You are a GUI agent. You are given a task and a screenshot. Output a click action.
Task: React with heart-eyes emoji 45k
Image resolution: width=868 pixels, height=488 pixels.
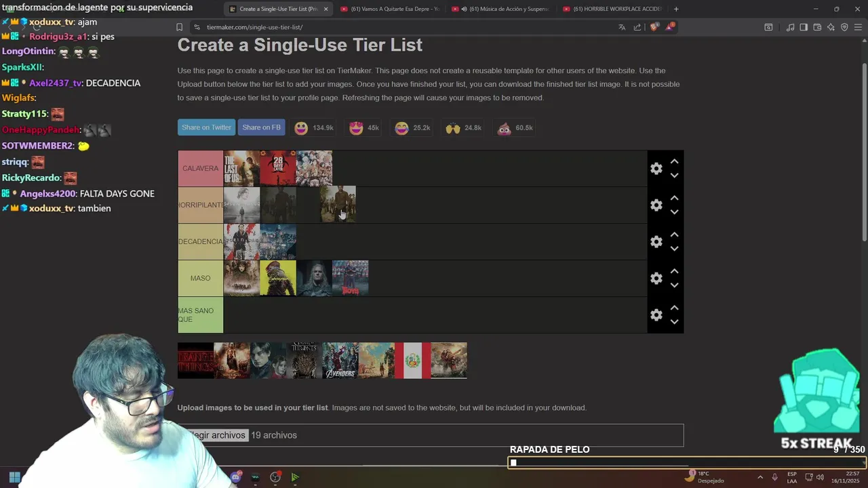click(x=364, y=128)
